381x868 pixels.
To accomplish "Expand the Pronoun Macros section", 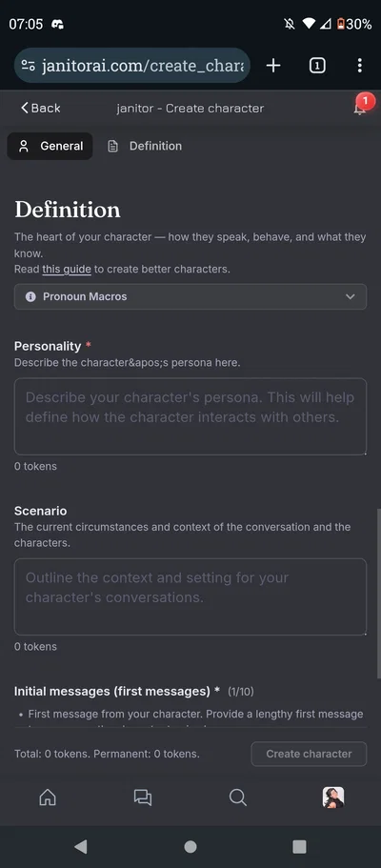I will point(190,296).
